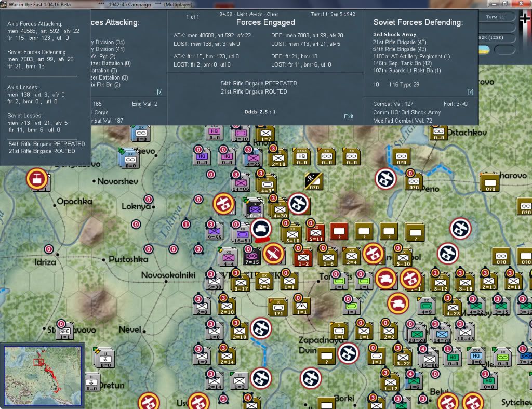Click the Ostachkov town label
The width and height of the screenshot is (532, 409).
click(x=467, y=133)
